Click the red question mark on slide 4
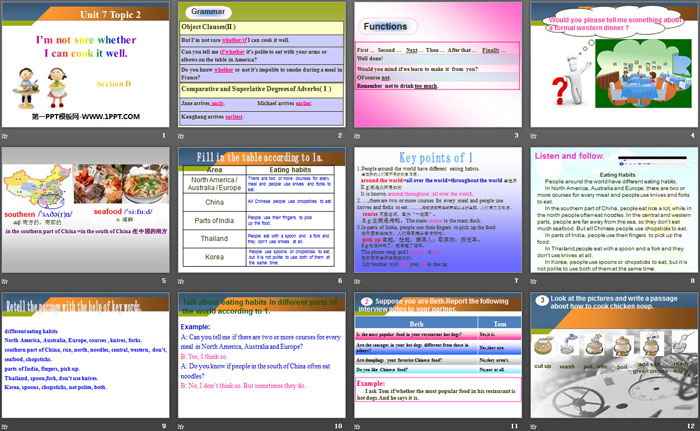Image resolution: width=700 pixels, height=431 pixels. point(560,91)
